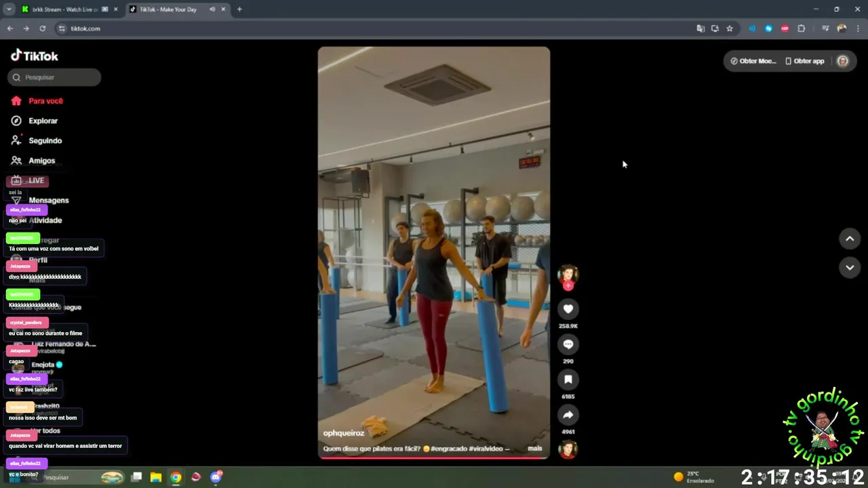Click the tiktok.com address bar

pyautogui.click(x=380, y=28)
